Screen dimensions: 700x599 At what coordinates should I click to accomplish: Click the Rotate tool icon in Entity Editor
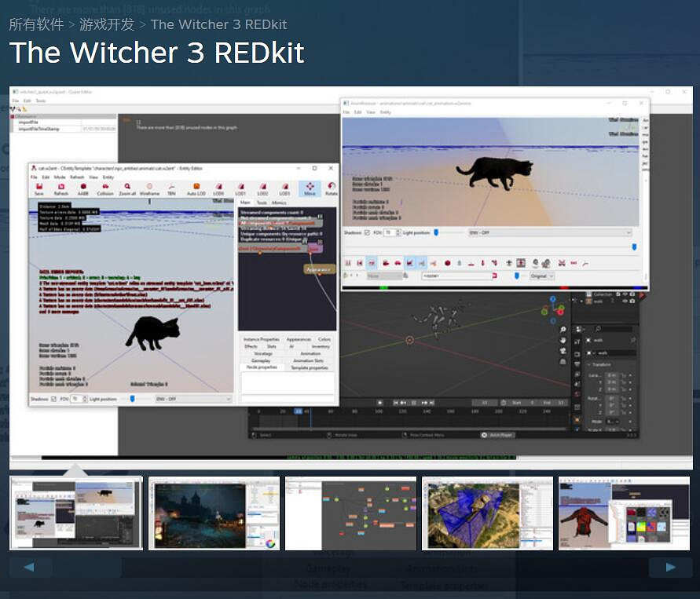[x=333, y=187]
